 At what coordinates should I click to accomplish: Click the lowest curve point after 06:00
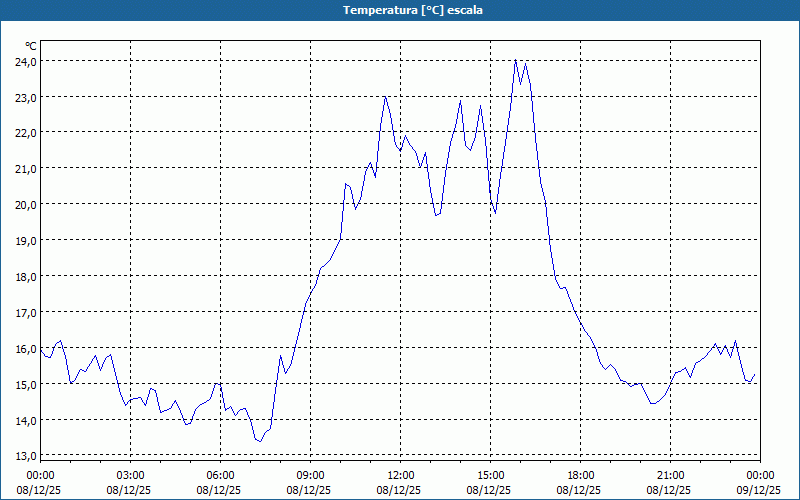point(259,441)
